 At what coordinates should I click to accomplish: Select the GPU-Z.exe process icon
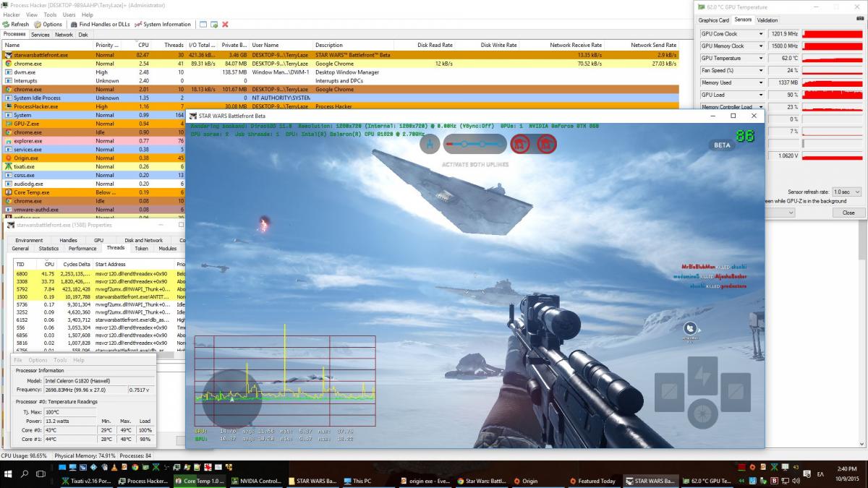(x=9, y=124)
